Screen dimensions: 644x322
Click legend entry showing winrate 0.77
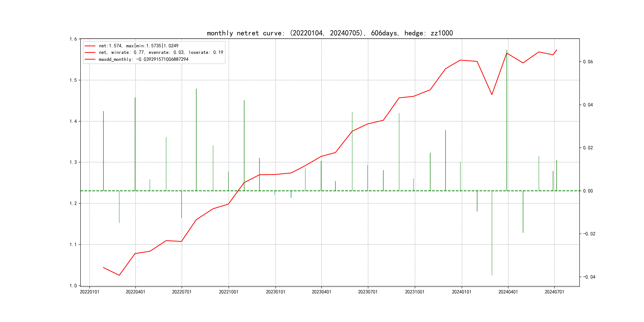click(x=161, y=52)
